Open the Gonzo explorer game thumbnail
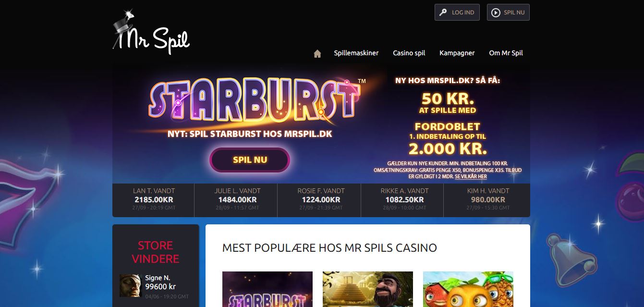 [368, 289]
